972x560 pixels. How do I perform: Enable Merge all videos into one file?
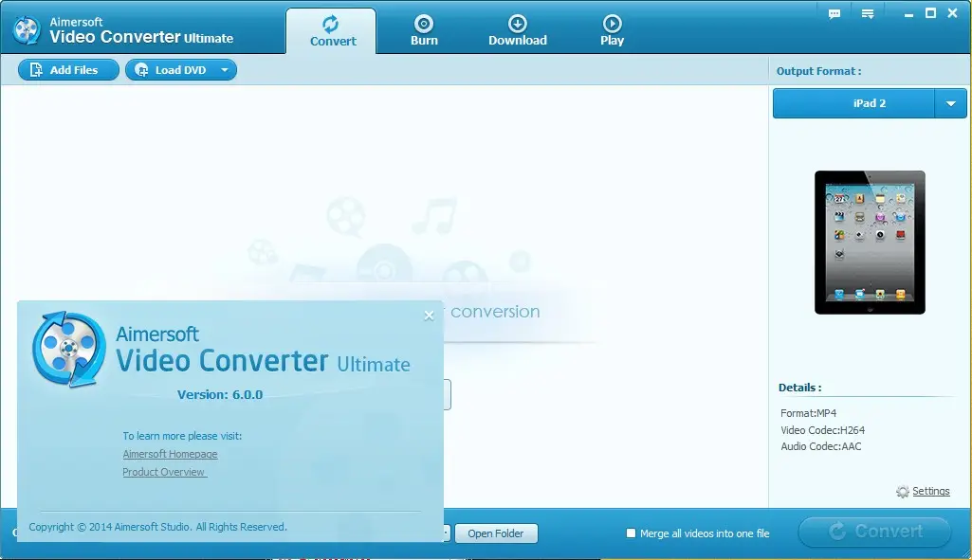pyautogui.click(x=631, y=533)
